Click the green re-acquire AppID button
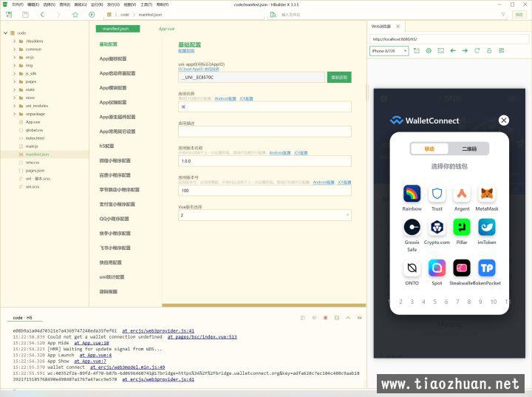This screenshot has width=532, height=397. tap(339, 78)
